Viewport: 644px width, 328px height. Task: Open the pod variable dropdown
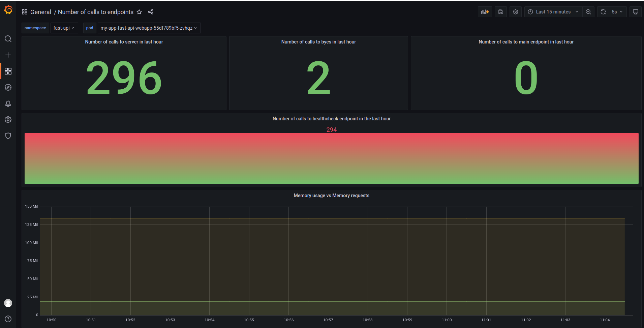149,28
